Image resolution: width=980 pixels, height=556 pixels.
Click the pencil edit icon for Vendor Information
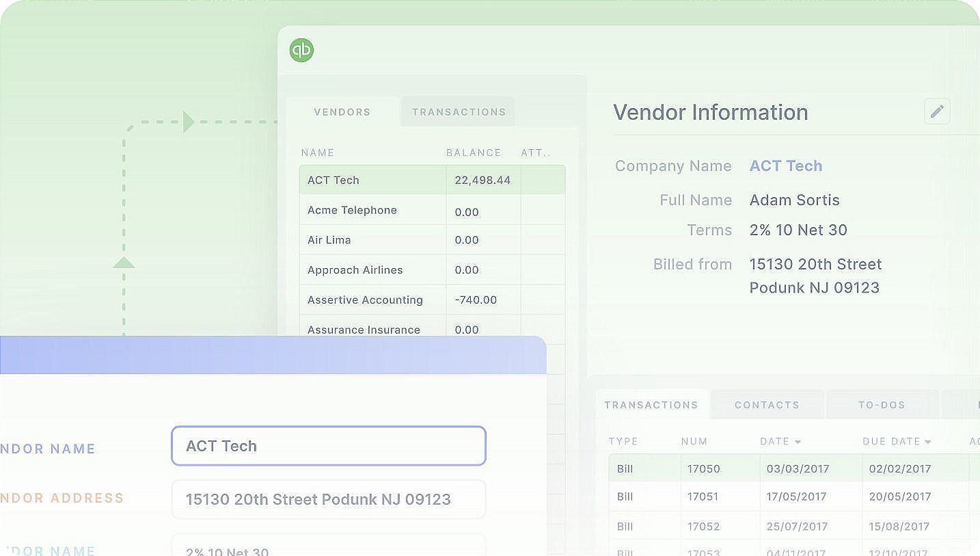coord(937,111)
